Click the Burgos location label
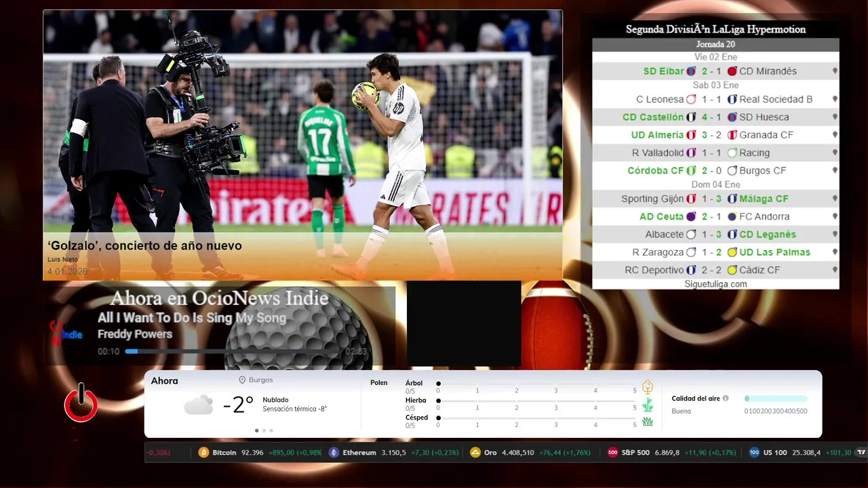Screen dimensions: 868x488 pos(260,380)
